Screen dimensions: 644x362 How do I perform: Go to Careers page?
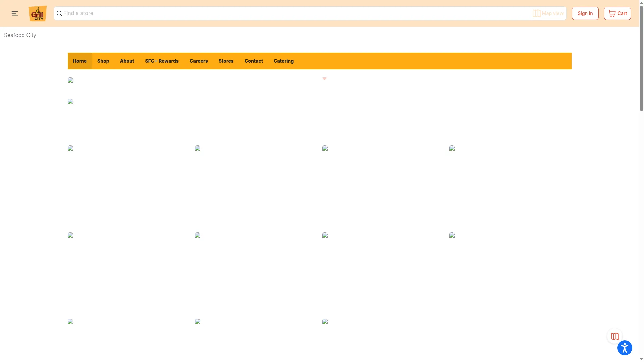tap(199, 61)
